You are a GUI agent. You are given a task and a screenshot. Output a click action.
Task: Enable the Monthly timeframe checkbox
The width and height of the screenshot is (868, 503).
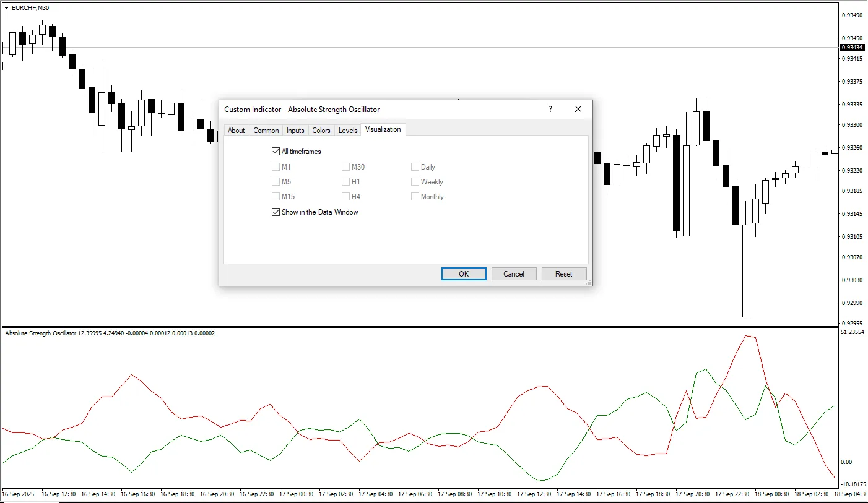point(415,196)
